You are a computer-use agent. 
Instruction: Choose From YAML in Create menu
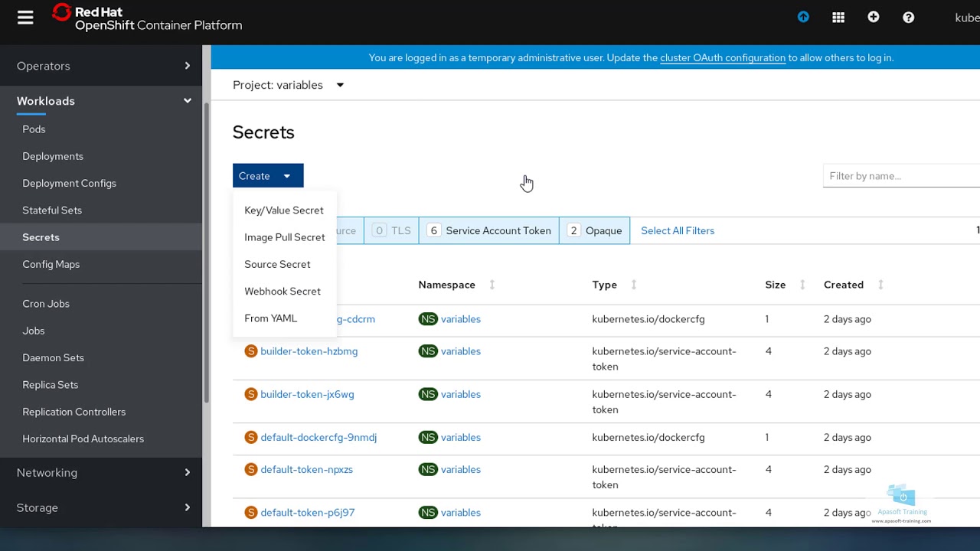coord(270,318)
